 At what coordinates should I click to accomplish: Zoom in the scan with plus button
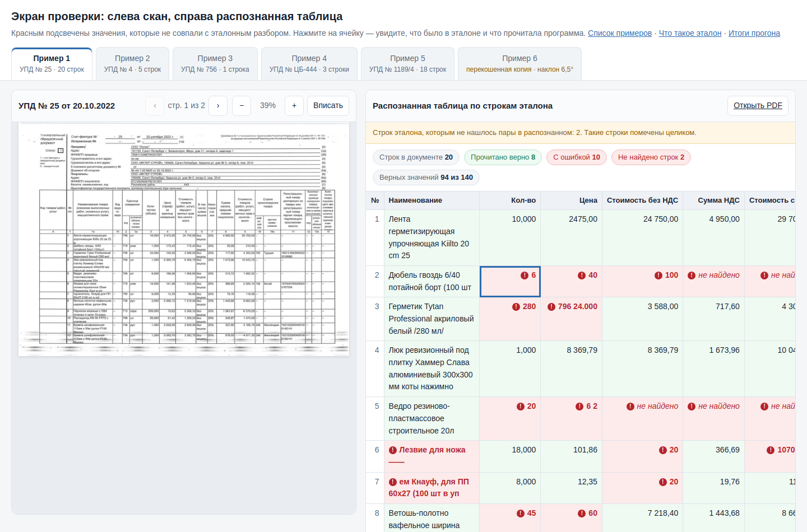(x=294, y=105)
